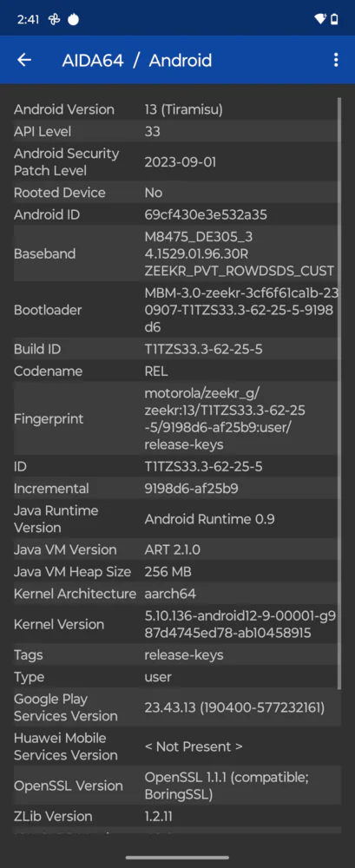355x868 pixels.
Task: Tap the fan status bar icon
Action: click(x=54, y=19)
